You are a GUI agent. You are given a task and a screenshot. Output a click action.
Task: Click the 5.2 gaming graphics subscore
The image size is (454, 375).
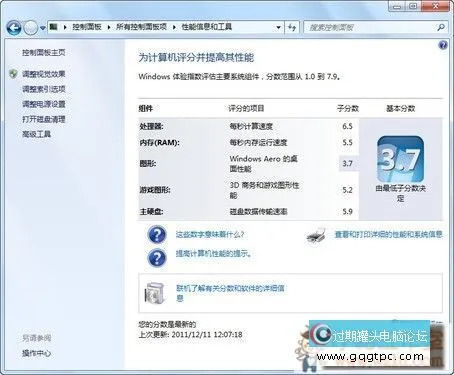[x=347, y=190]
